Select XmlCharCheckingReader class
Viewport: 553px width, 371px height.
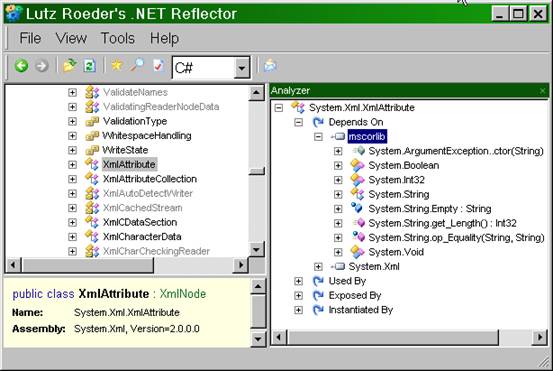point(156,251)
